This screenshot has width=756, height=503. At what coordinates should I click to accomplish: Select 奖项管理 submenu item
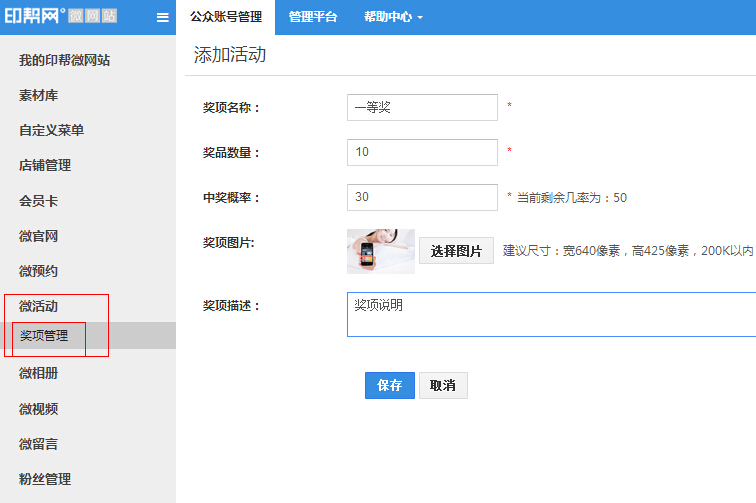coord(44,336)
